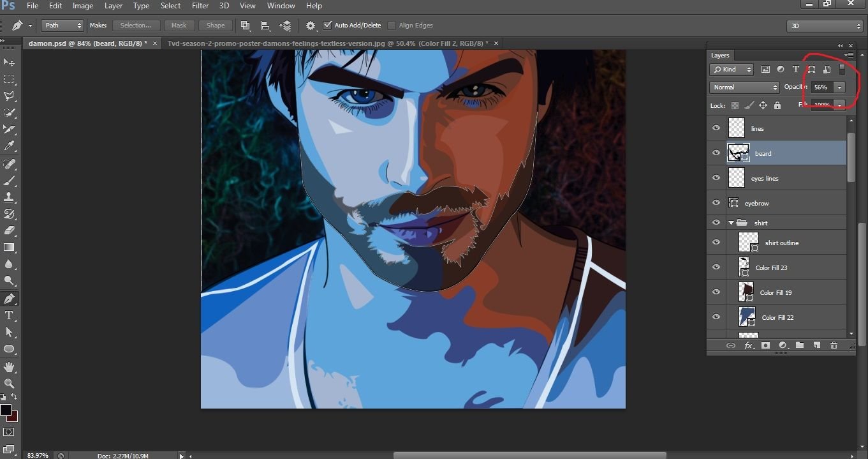
Task: Select the Eraser tool
Action: [x=10, y=230]
